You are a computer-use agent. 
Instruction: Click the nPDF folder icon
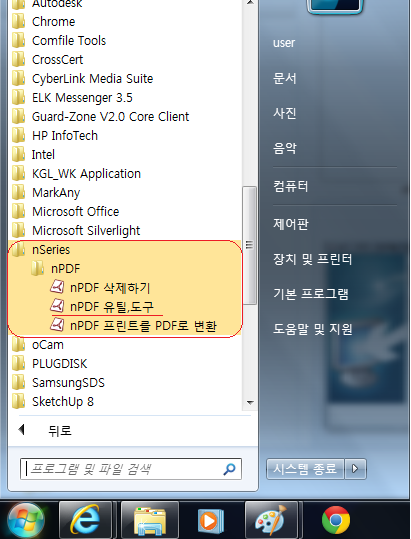click(x=37, y=268)
